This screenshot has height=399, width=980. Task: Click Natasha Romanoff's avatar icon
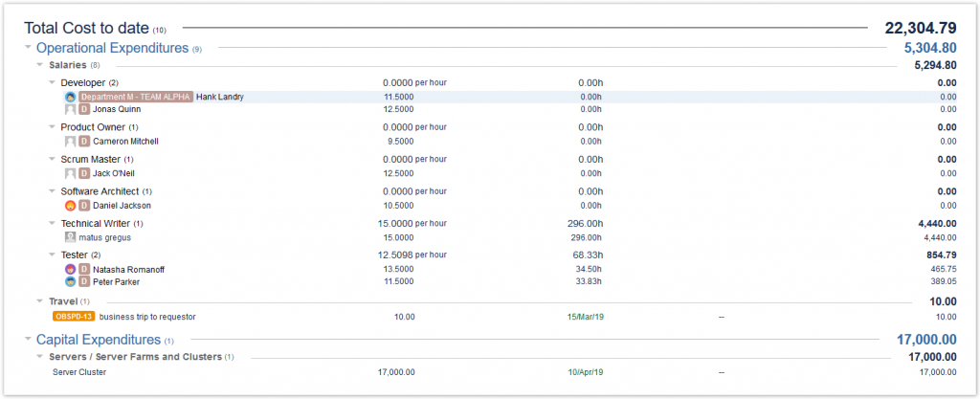pyautogui.click(x=71, y=270)
